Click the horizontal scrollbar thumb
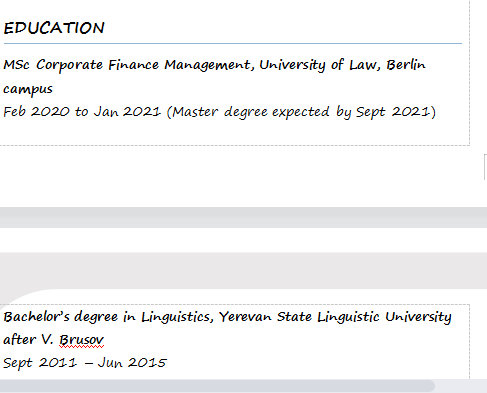The width and height of the screenshot is (487, 393). 217,386
